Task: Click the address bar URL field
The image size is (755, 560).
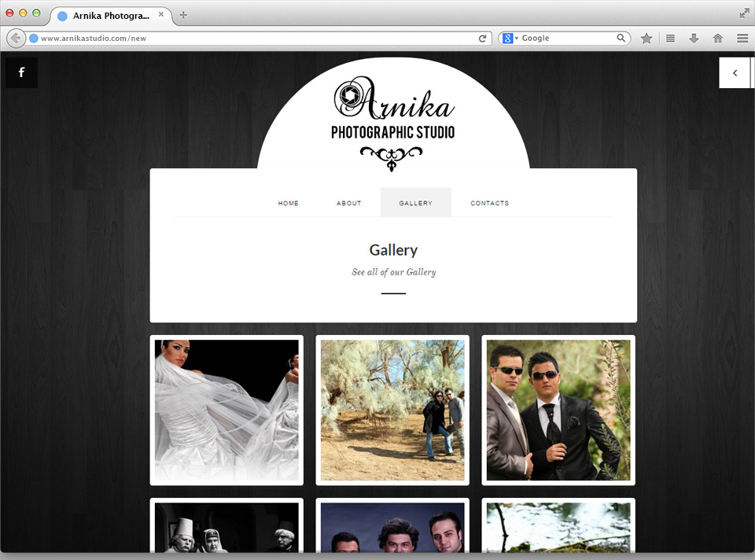Action: 258,38
